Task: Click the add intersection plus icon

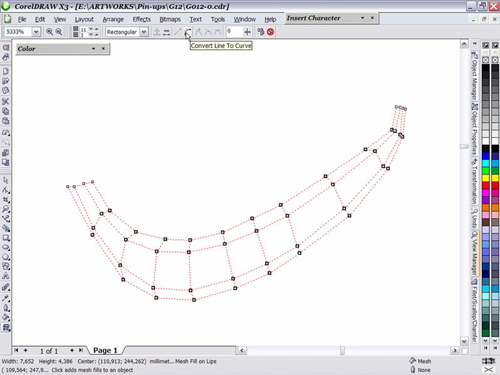Action: tap(247, 32)
